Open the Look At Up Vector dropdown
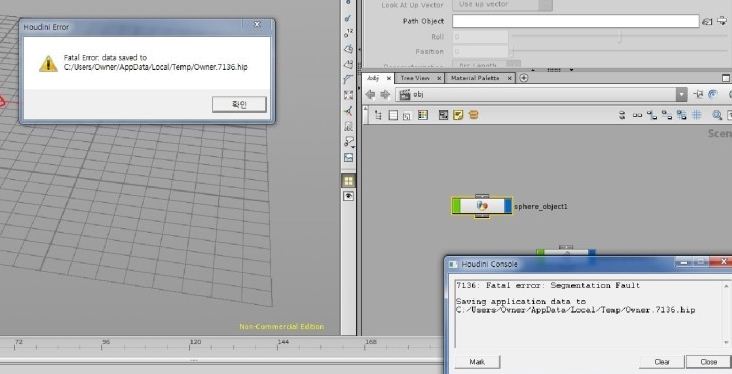This screenshot has width=732, height=374. click(502, 5)
